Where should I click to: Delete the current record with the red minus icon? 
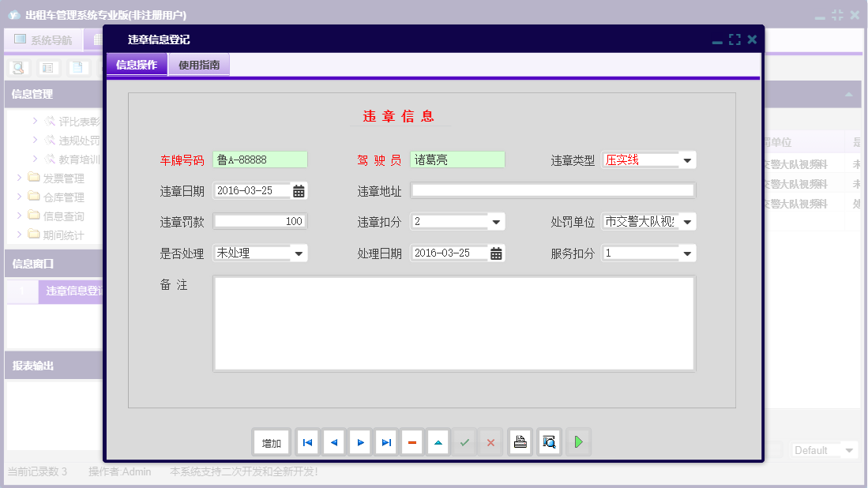[x=411, y=442]
